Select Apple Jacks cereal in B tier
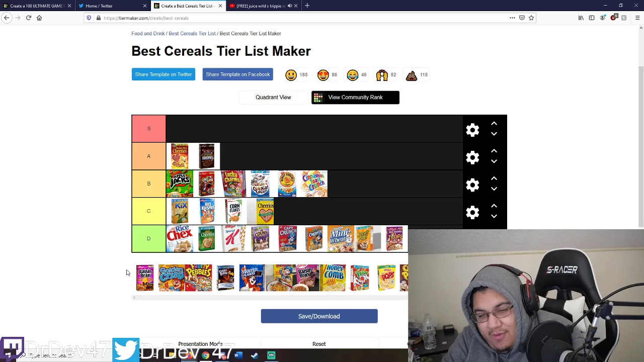 [x=180, y=184]
